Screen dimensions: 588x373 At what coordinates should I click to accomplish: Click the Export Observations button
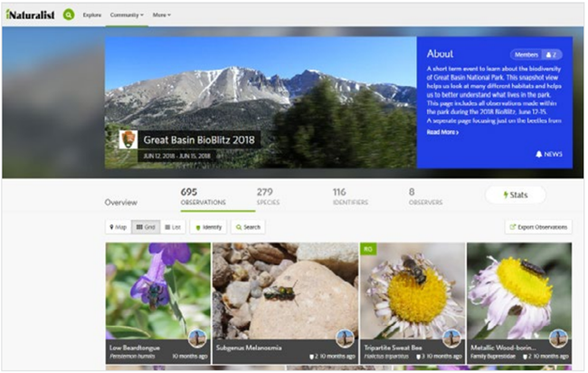538,227
